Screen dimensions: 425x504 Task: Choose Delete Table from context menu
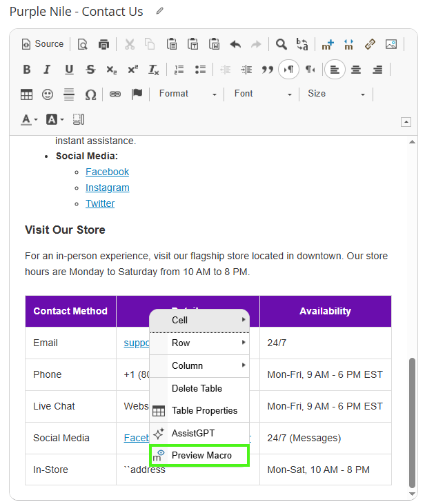tap(199, 388)
